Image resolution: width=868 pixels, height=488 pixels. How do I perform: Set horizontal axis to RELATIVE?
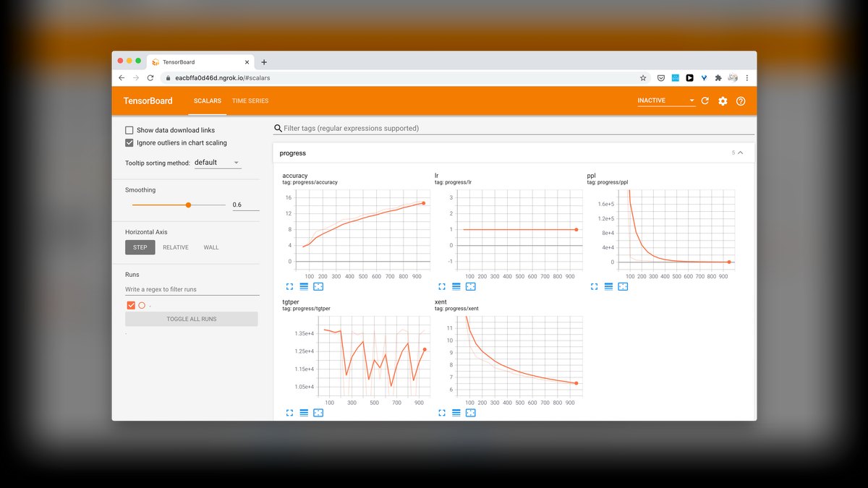pos(176,247)
